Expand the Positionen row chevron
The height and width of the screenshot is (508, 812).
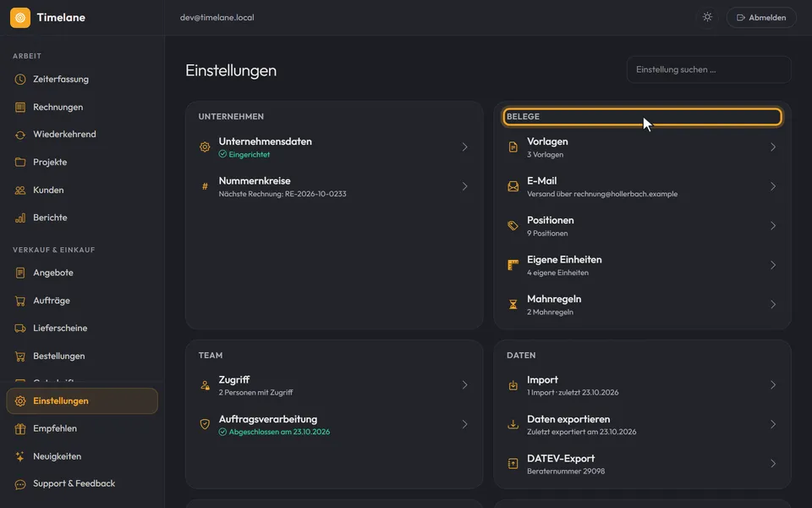tap(772, 226)
